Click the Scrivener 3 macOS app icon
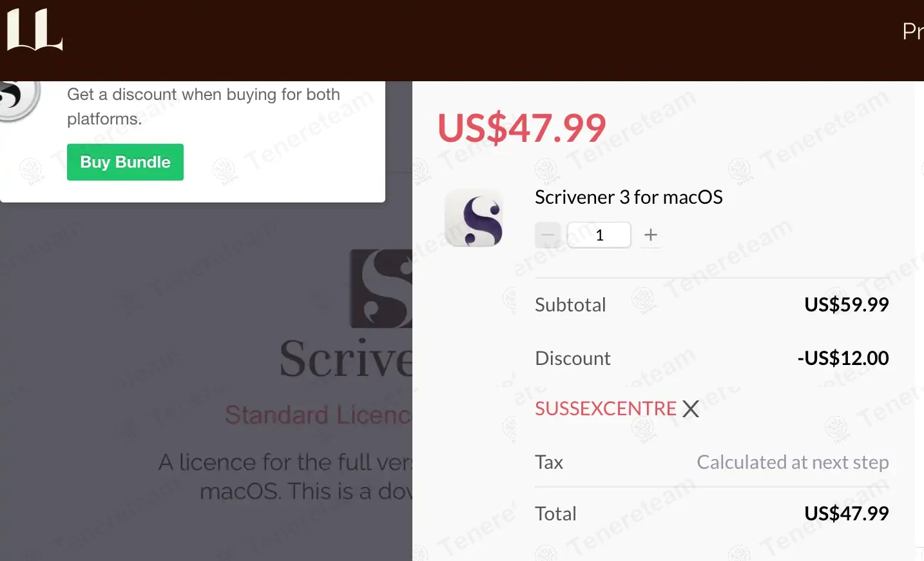The image size is (924, 561). click(x=474, y=218)
